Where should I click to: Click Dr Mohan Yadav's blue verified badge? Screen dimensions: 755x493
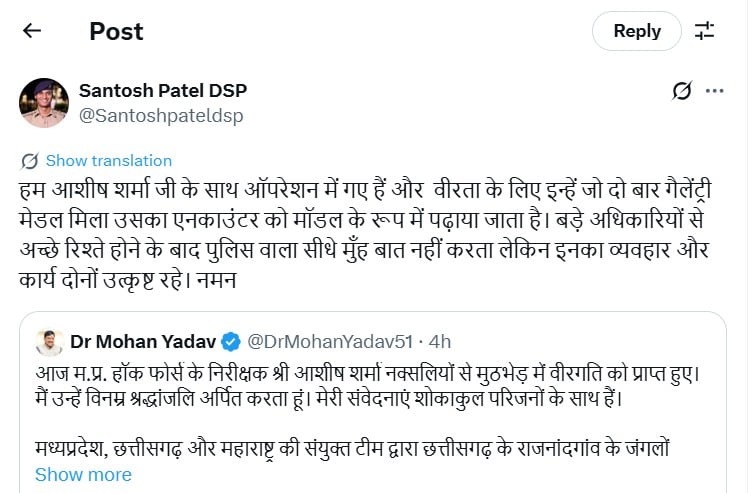pyautogui.click(x=228, y=342)
